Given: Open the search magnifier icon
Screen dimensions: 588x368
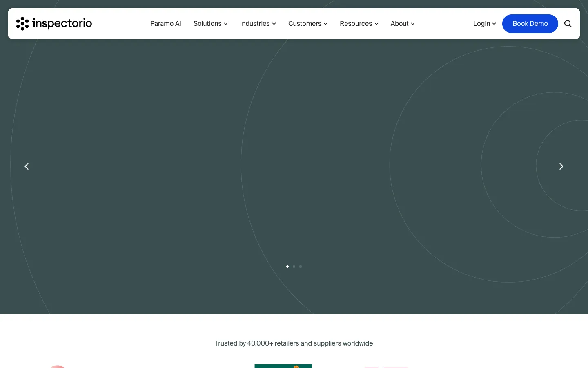Looking at the screenshot, I should [568, 24].
